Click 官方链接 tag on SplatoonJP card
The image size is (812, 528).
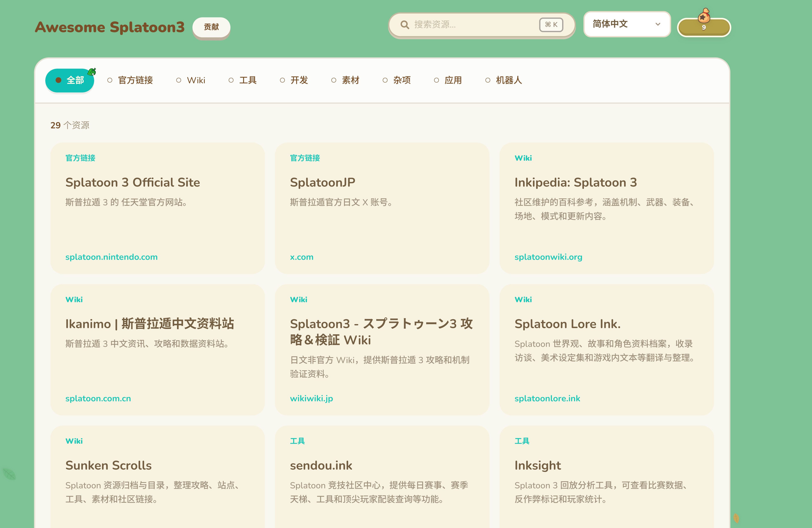coord(305,158)
